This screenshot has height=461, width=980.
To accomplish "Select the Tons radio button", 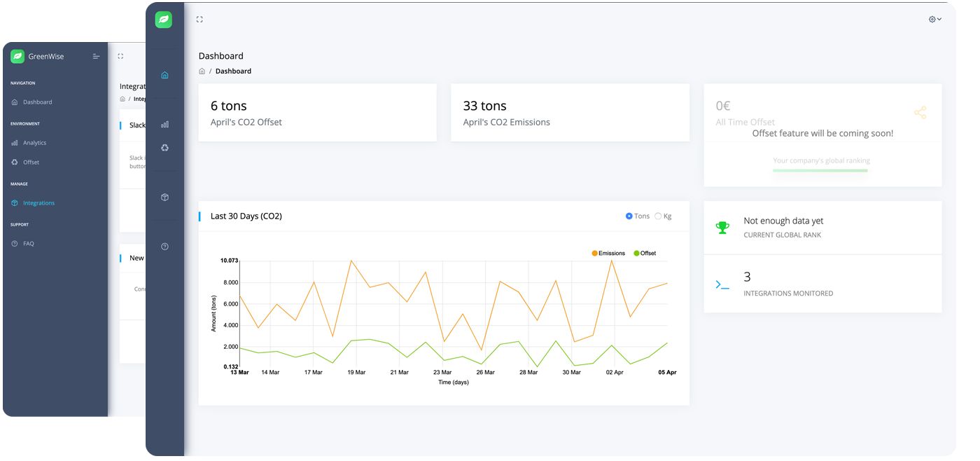I will (x=629, y=216).
